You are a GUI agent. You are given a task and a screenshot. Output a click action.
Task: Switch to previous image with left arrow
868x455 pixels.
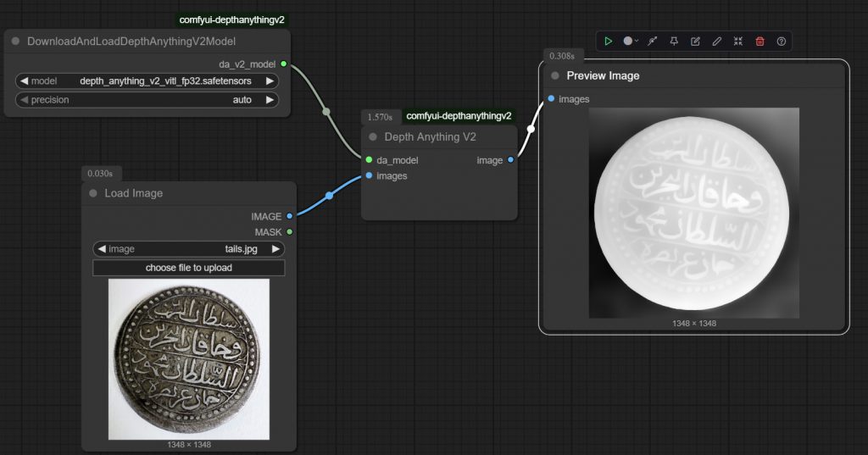click(102, 249)
